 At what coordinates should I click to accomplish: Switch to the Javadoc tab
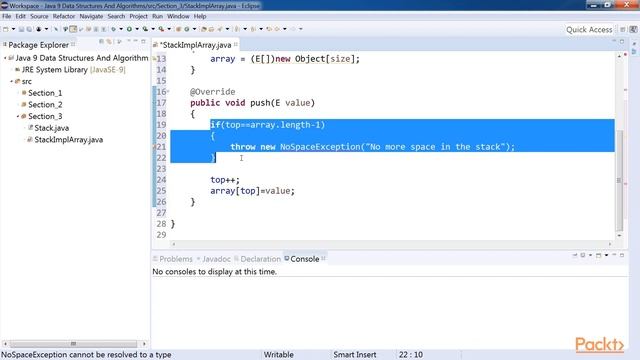point(213,259)
